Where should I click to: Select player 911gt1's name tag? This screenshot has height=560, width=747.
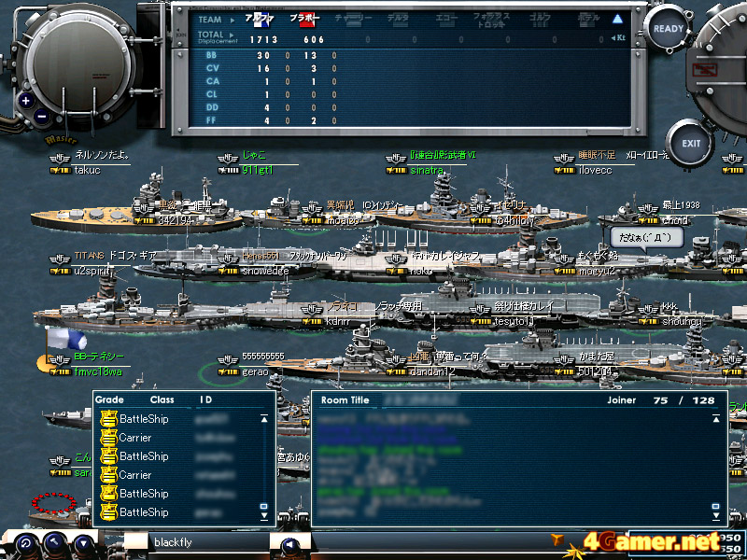point(258,162)
